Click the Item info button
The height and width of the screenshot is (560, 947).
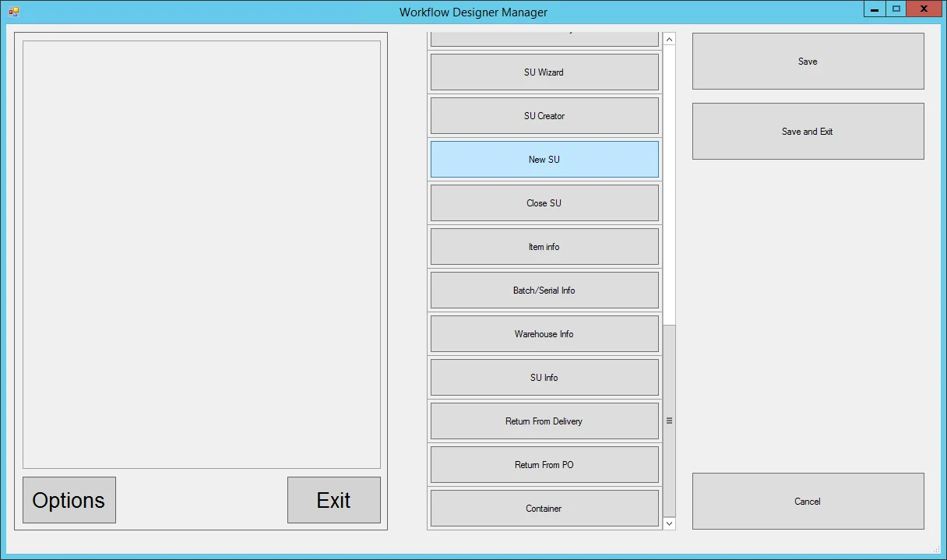[x=544, y=246]
